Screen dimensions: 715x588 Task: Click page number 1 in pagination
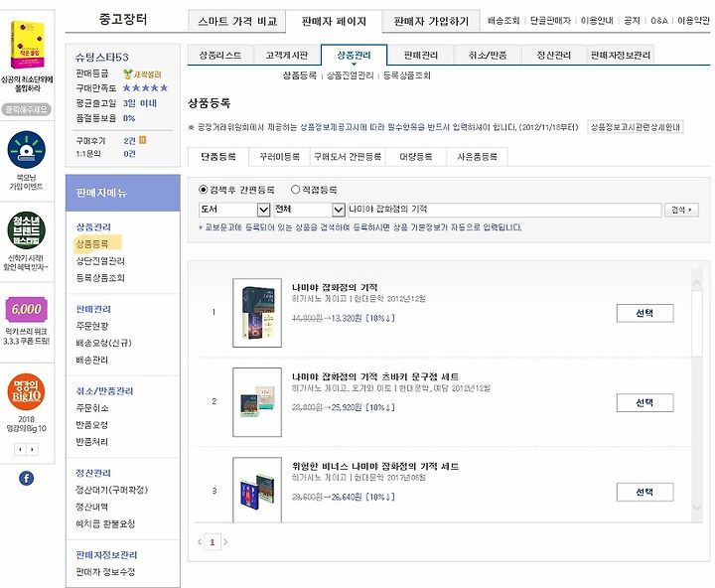(x=213, y=542)
